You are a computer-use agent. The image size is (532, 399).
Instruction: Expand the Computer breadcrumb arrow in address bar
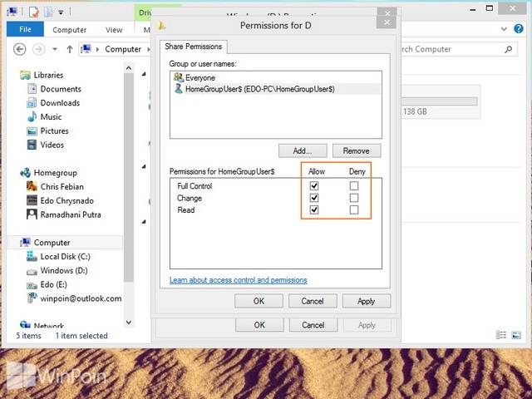pos(148,50)
